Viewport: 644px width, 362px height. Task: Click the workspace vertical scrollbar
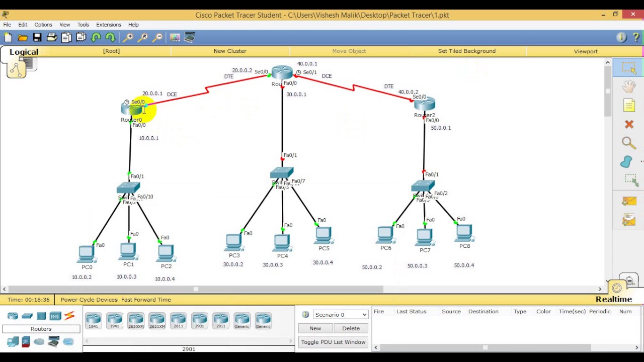[x=608, y=92]
